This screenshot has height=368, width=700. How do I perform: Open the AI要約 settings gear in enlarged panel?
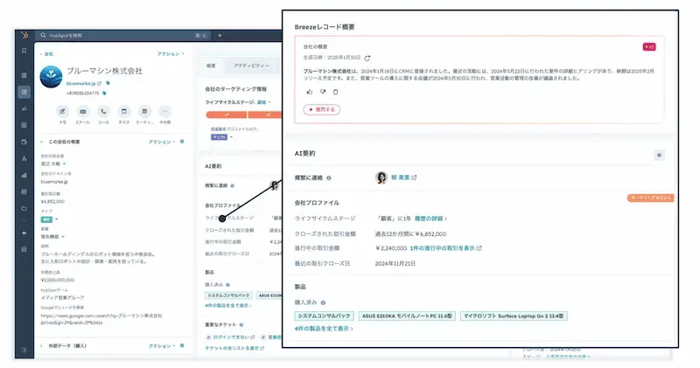coord(659,155)
